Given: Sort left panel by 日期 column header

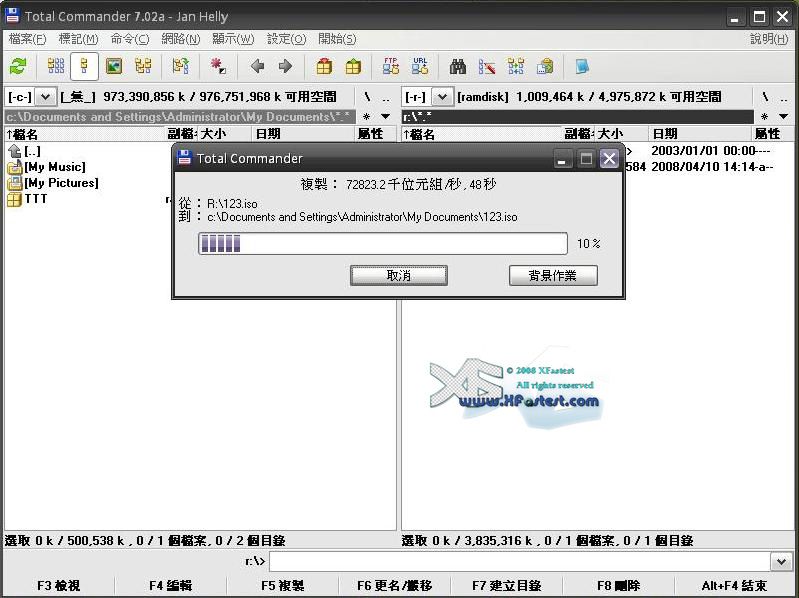Looking at the screenshot, I should coord(303,134).
